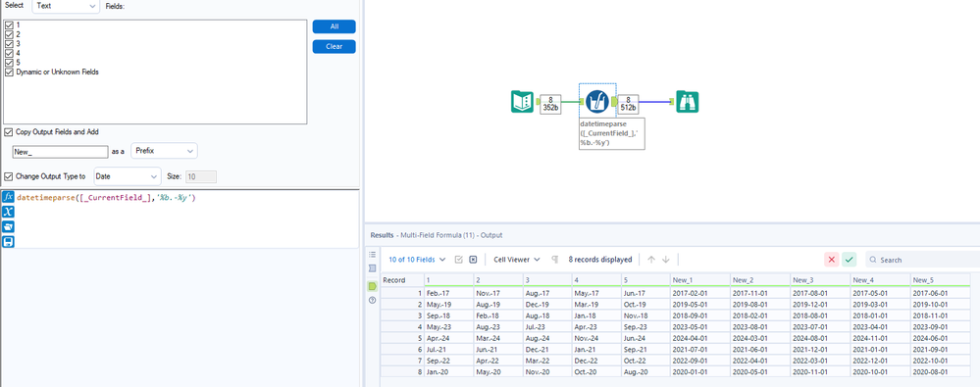The height and width of the screenshot is (387, 980).
Task: Uncheck field 5 checkbox
Action: tap(9, 63)
